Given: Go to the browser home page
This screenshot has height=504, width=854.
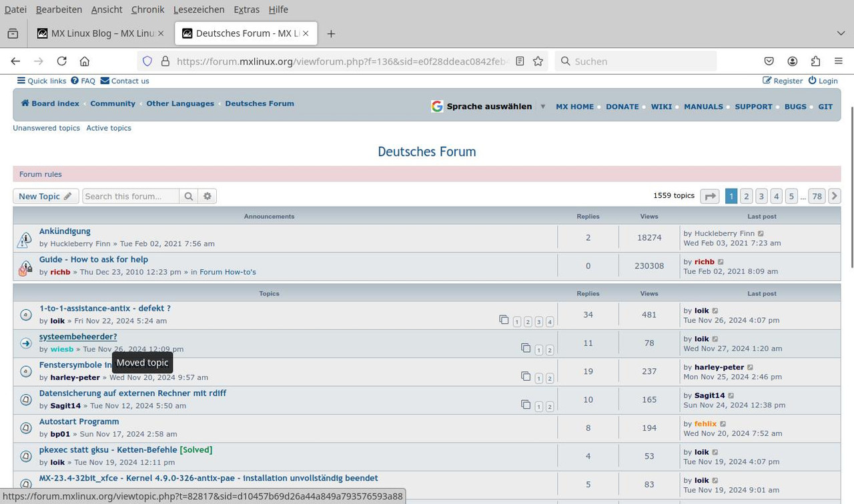Looking at the screenshot, I should pos(84,61).
